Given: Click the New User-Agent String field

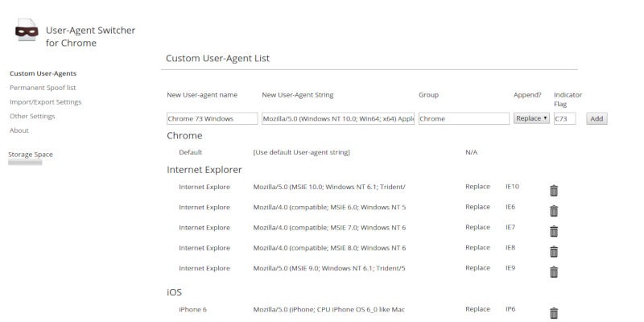Looking at the screenshot, I should [x=338, y=118].
